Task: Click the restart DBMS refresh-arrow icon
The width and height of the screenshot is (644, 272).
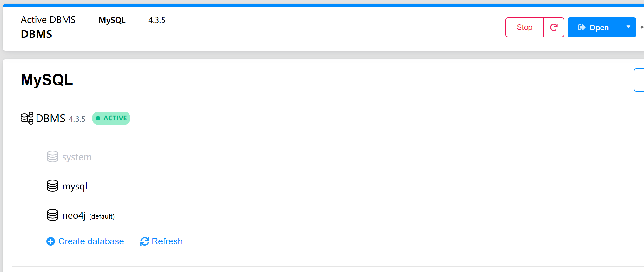Action: (554, 27)
